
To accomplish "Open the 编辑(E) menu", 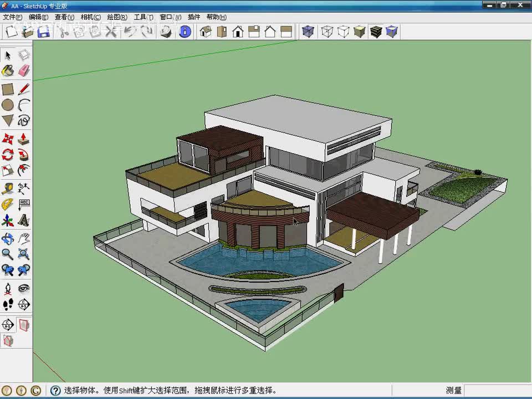I will point(38,17).
